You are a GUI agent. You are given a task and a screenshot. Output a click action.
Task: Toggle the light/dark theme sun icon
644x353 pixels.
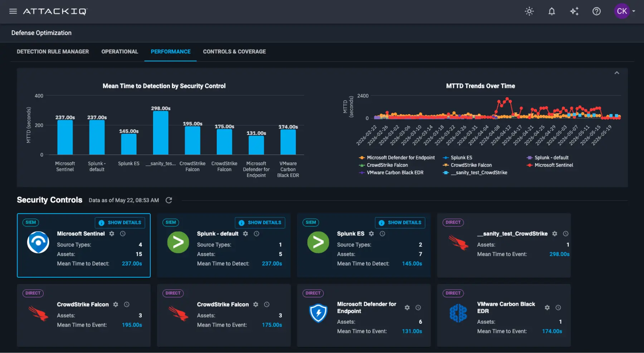click(529, 11)
